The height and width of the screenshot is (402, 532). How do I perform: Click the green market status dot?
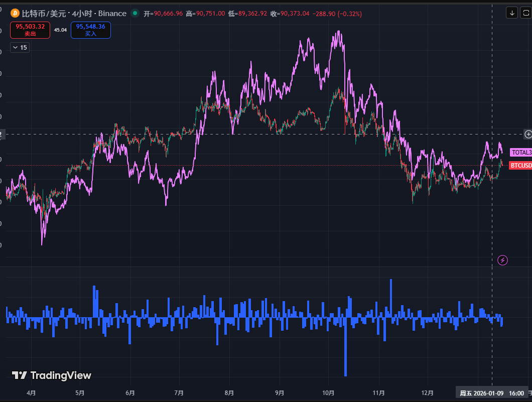pyautogui.click(x=135, y=14)
